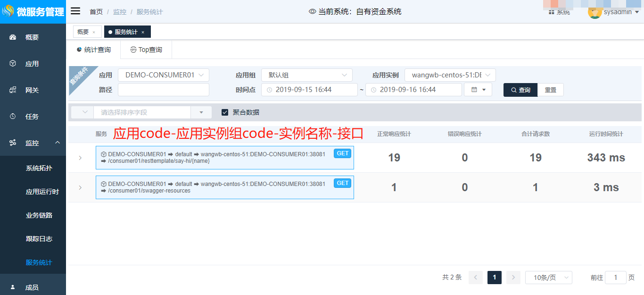Open 应用 section in sidebar
This screenshot has width=644, height=295.
32,64
